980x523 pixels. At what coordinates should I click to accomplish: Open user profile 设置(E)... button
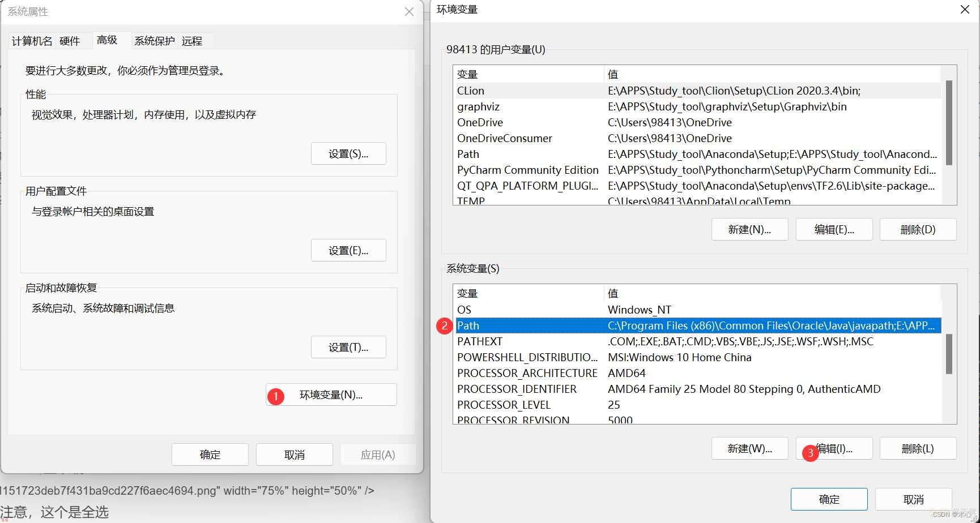pos(348,250)
